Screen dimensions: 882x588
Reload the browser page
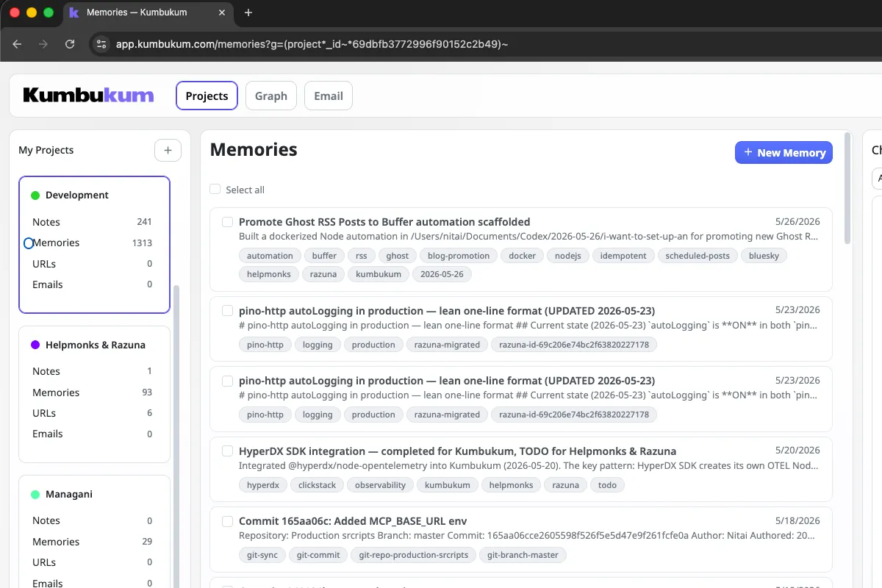coord(70,44)
